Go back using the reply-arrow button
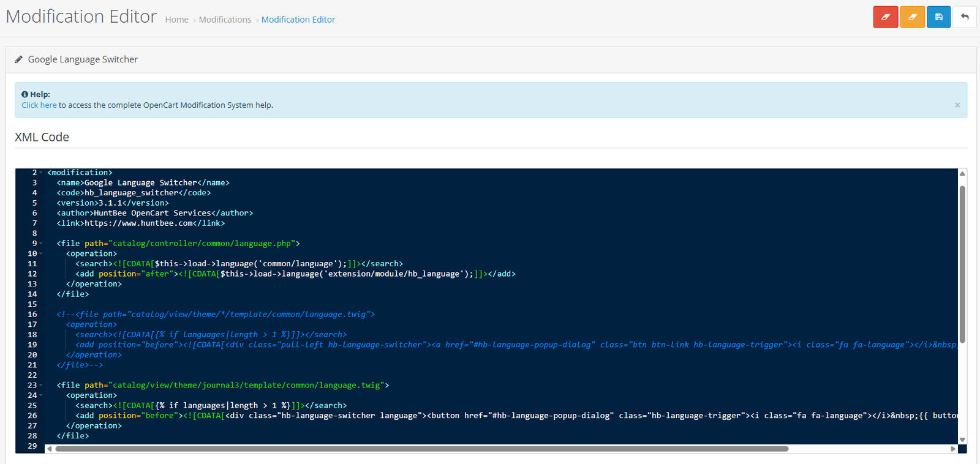This screenshot has height=464, width=980. pos(965,17)
